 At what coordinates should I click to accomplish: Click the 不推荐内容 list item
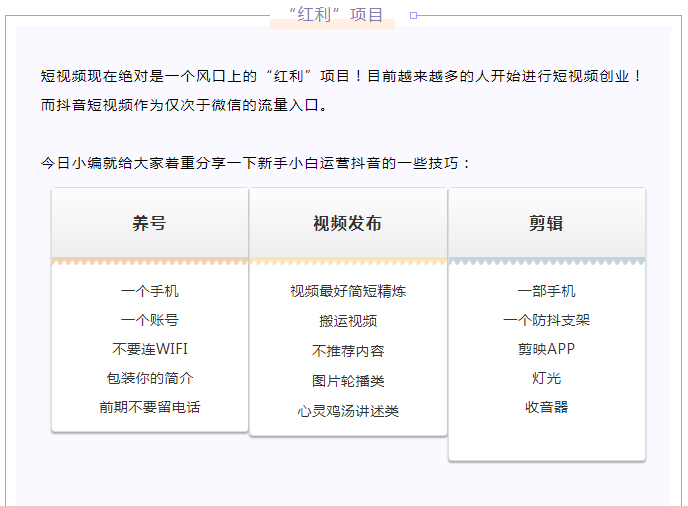click(348, 351)
